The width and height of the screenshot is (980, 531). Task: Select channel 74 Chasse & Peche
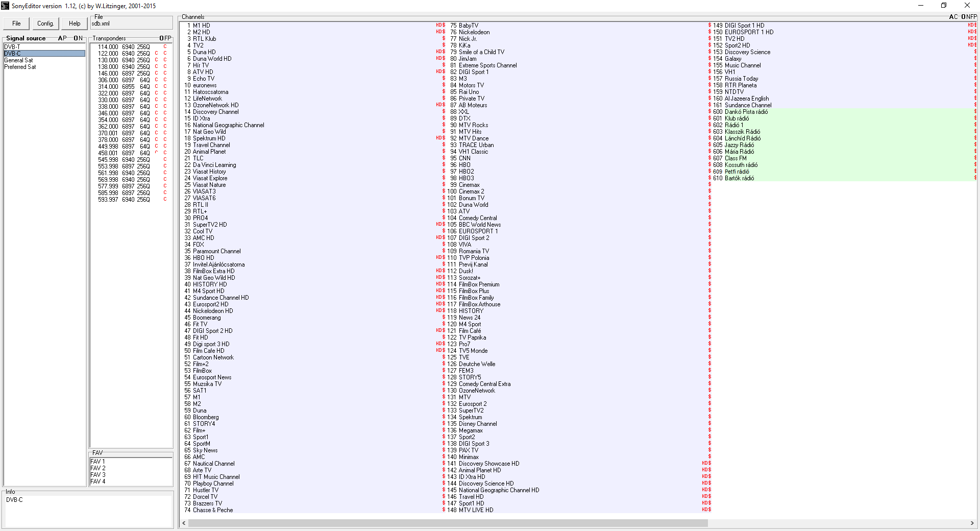313,510
